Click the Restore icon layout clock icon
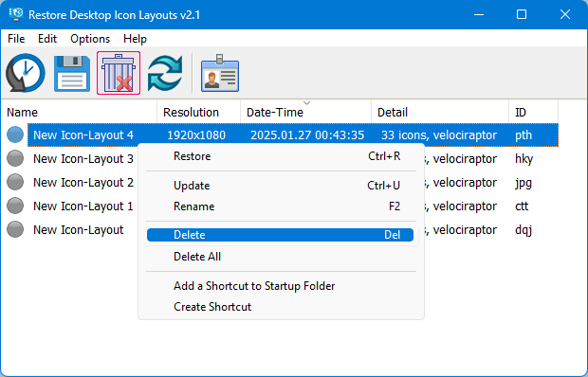 tap(25, 73)
